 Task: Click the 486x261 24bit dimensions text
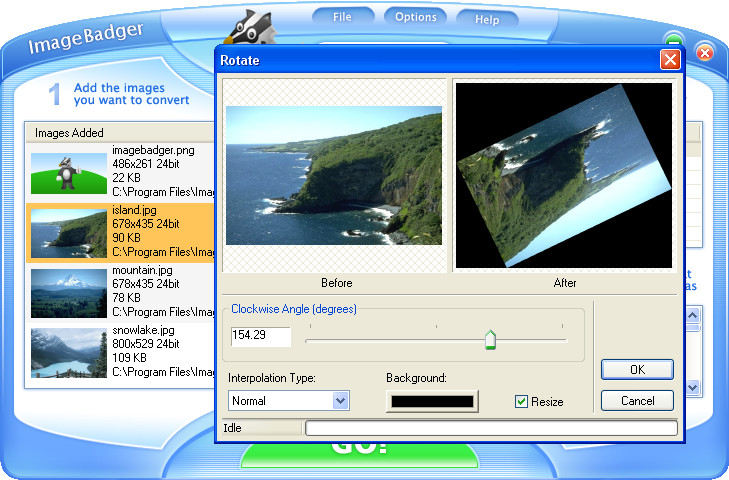(146, 164)
